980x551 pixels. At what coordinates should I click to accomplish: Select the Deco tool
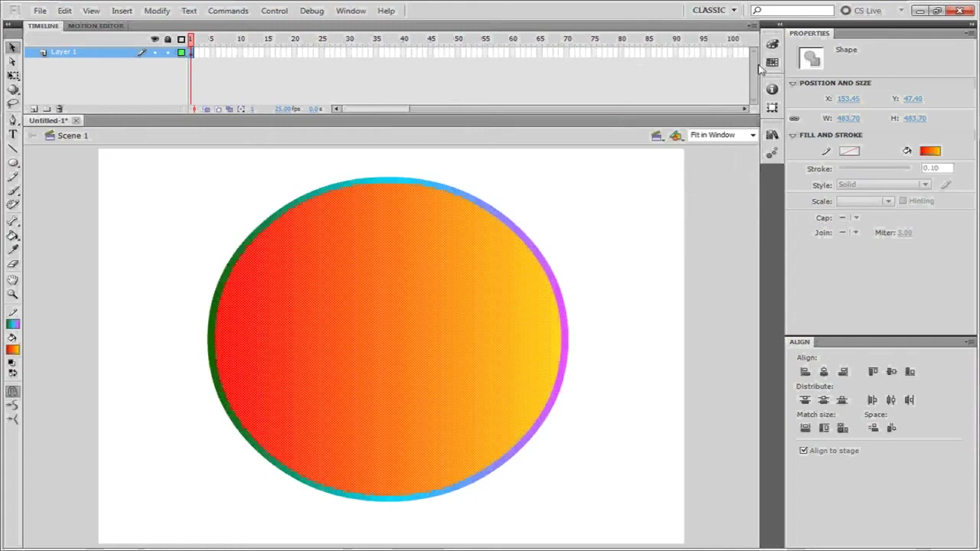tap(12, 204)
